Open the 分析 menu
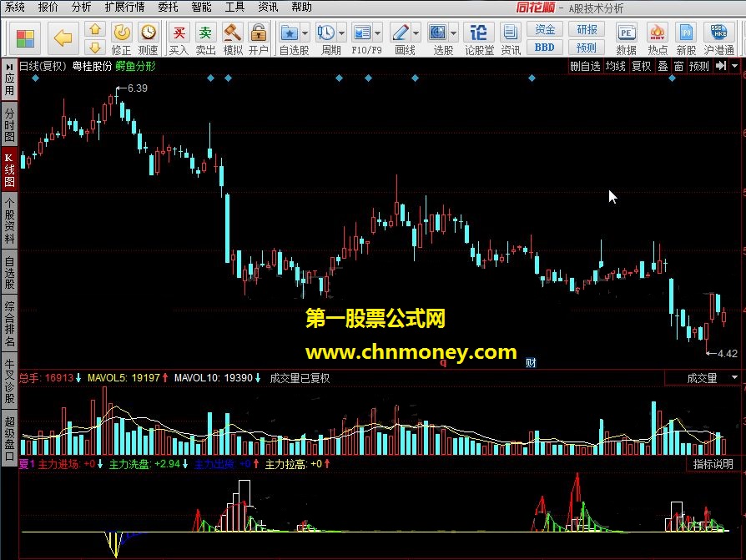 [81, 8]
